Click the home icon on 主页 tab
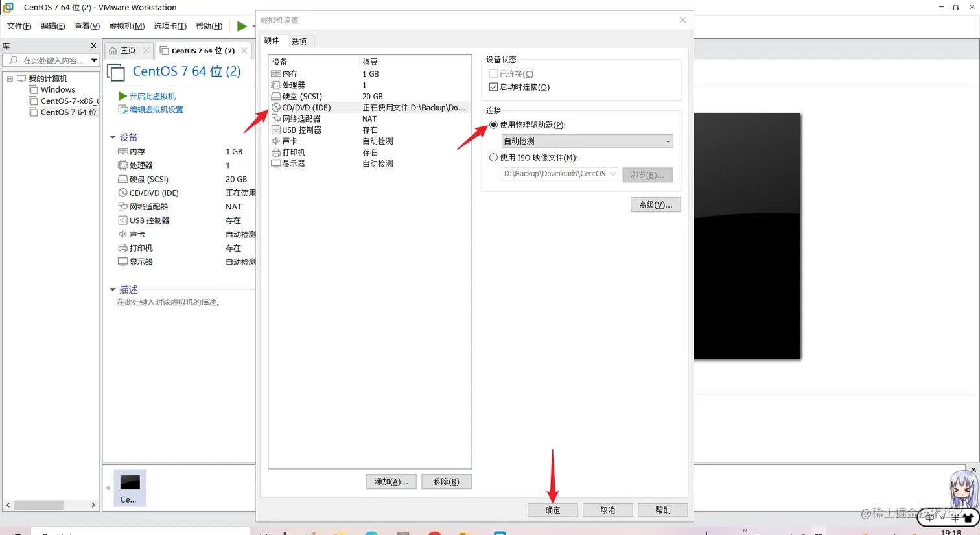This screenshot has width=980, height=535. pos(113,51)
